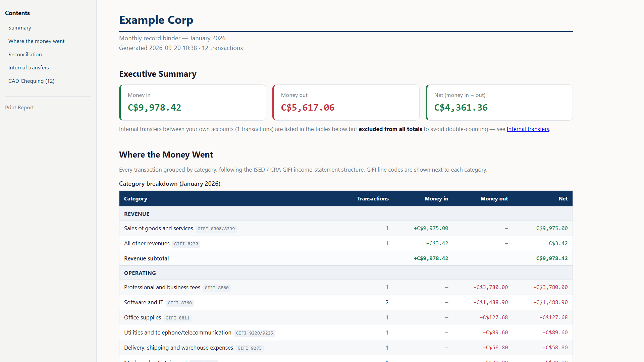Viewport: 644px width, 362px height.
Task: Select revenue subtotal +C$9,978.42 money in
Action: [x=431, y=258]
